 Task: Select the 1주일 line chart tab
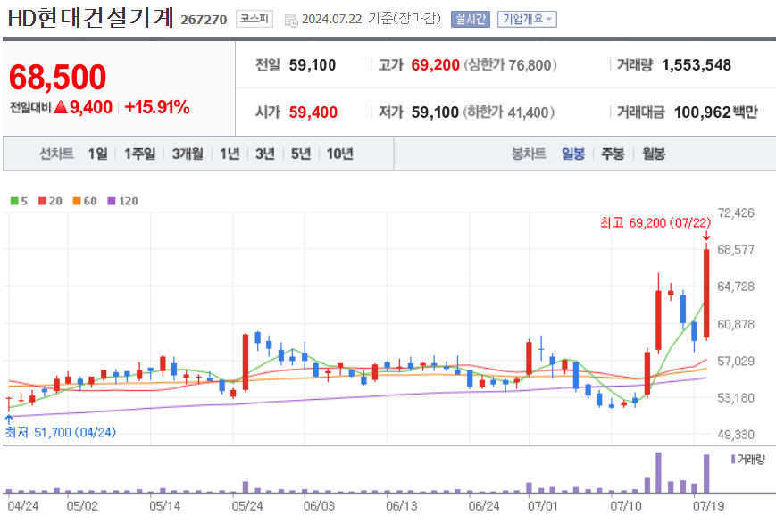click(140, 154)
